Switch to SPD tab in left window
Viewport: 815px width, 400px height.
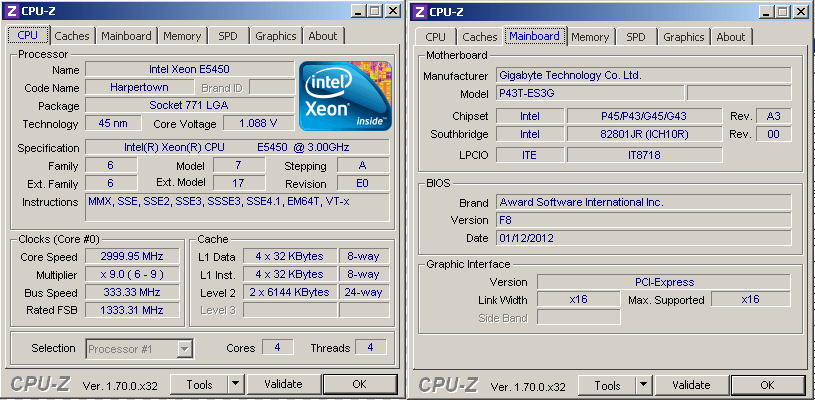[227, 36]
